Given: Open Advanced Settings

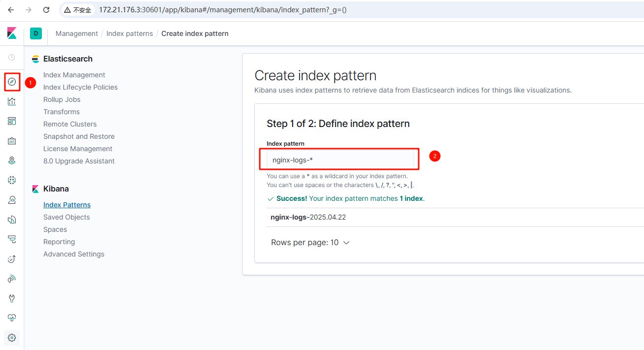Looking at the screenshot, I should point(74,254).
